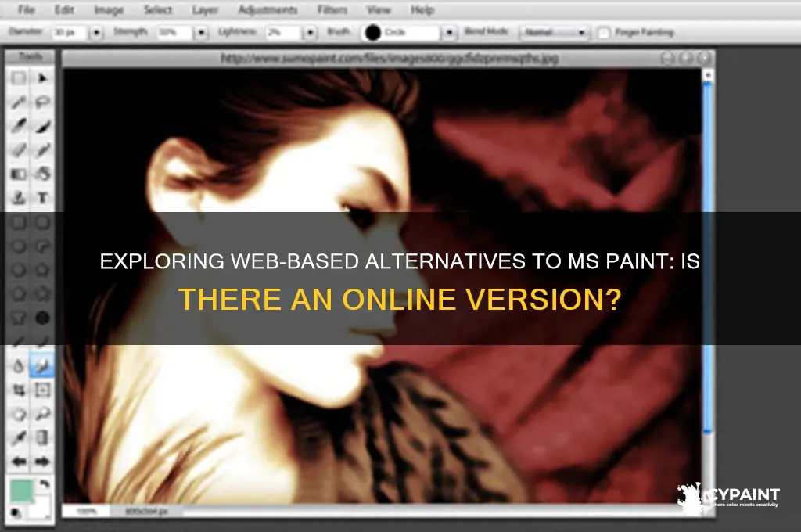Viewport: 801px width, 532px height.
Task: Click the green foreground color swatch
Action: coord(21,491)
